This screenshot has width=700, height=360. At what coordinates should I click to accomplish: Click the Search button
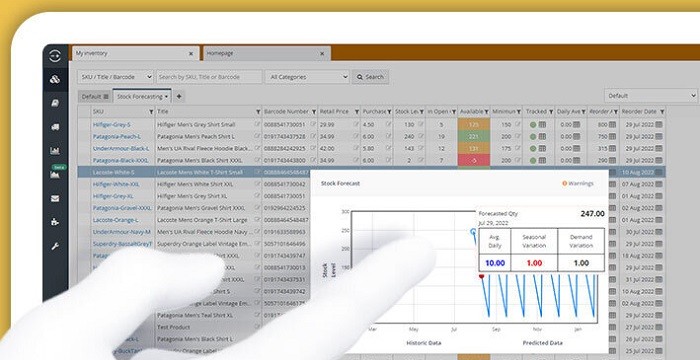pyautogui.click(x=370, y=77)
